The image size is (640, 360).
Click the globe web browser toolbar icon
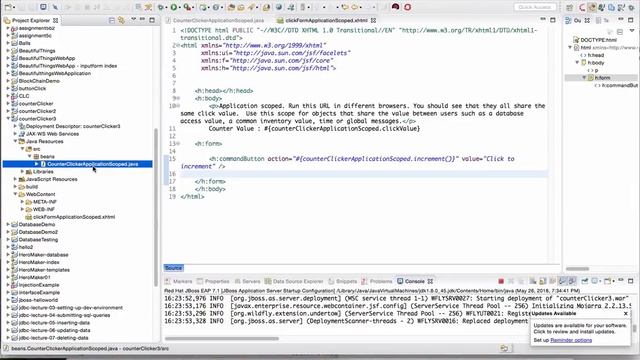click(279, 7)
